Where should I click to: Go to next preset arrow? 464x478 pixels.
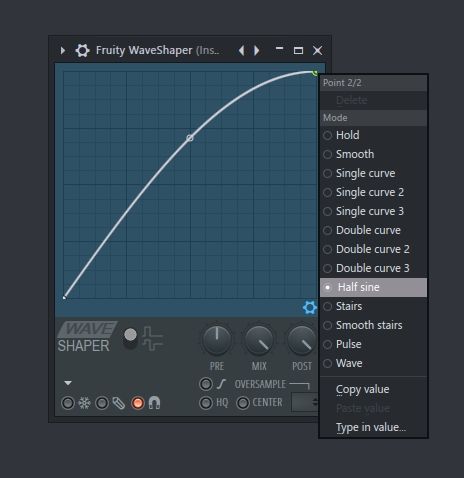[x=256, y=51]
